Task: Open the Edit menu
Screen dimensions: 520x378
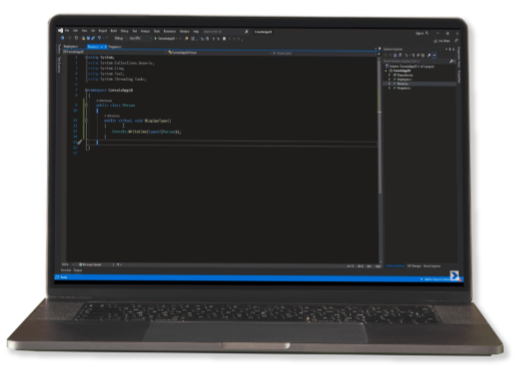Action: [x=75, y=31]
